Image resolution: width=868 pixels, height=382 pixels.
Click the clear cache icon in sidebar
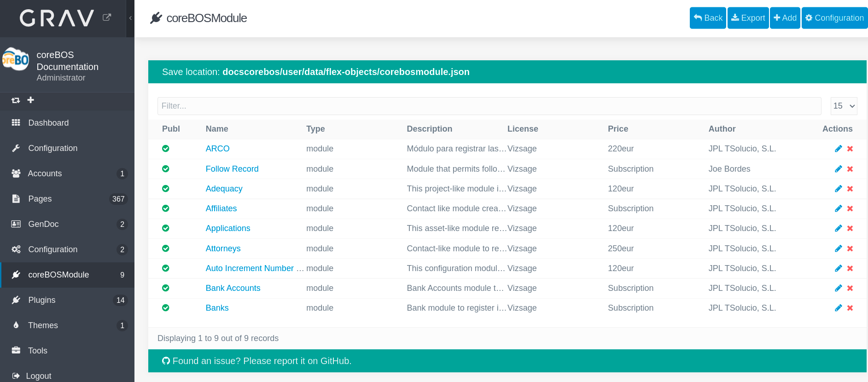[x=16, y=100]
